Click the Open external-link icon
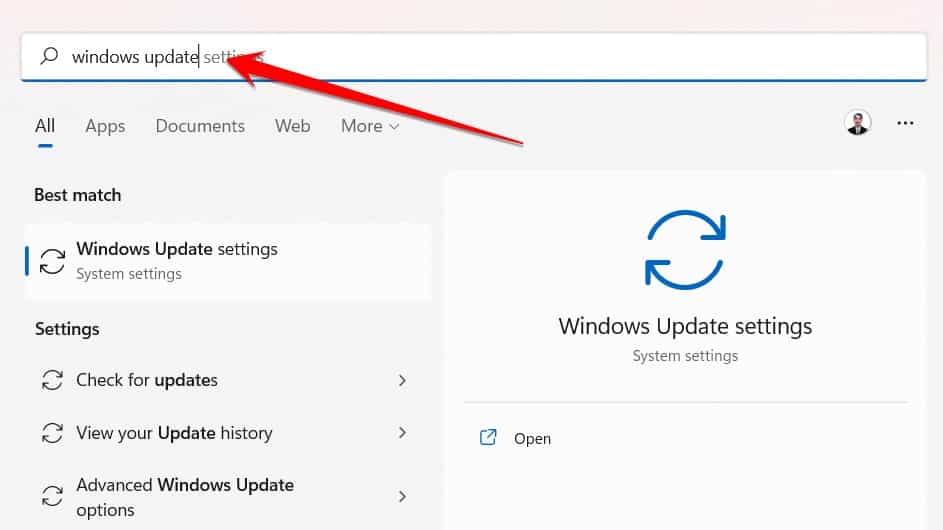This screenshot has height=530, width=943. 488,437
